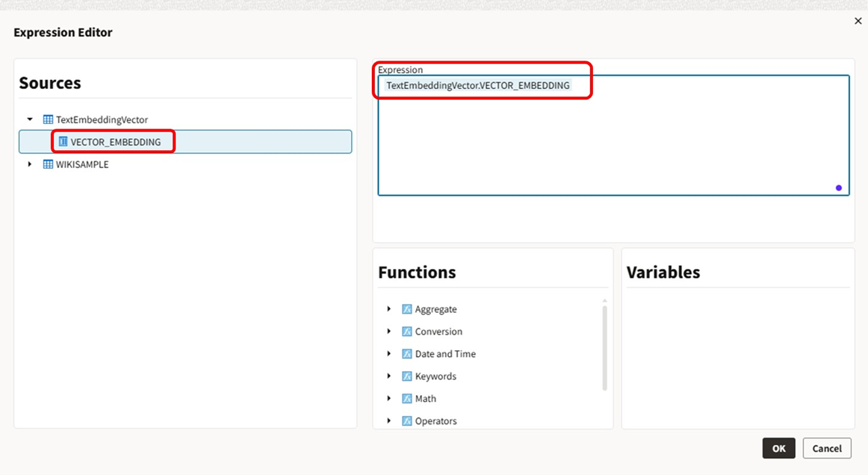Select the Conversion label in Functions
The width and height of the screenshot is (868, 475).
[438, 332]
